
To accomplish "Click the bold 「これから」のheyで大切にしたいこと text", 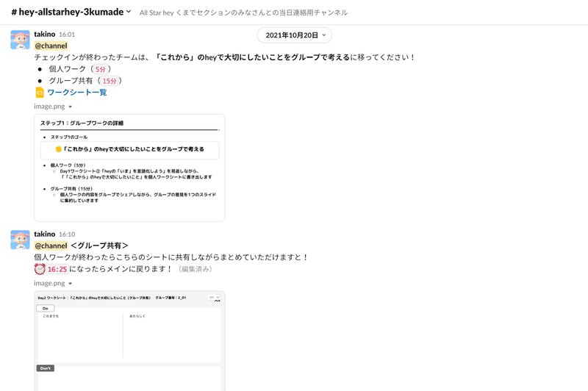I will (x=252, y=57).
